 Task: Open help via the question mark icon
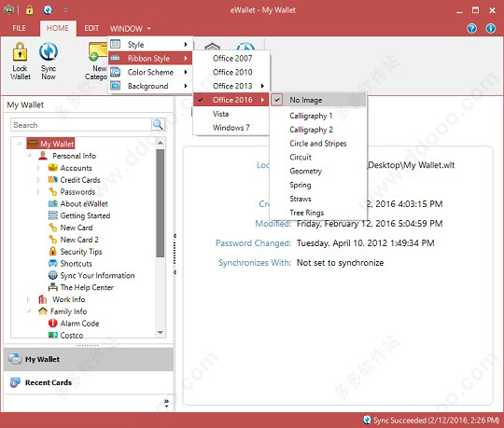tap(471, 29)
